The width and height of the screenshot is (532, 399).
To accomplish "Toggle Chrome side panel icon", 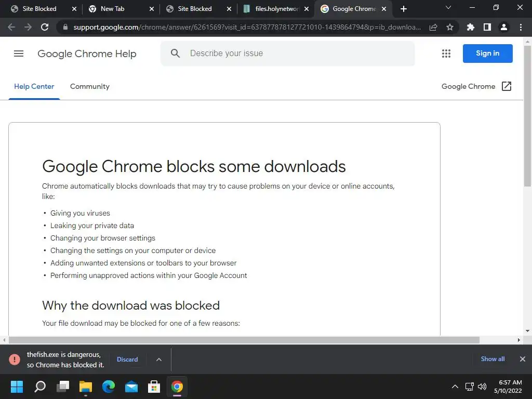I will (x=487, y=27).
